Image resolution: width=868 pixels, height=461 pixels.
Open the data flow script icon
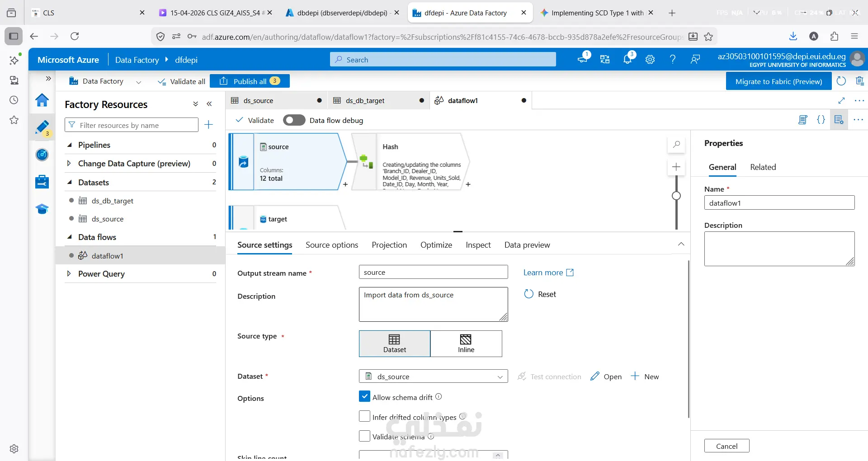tap(803, 120)
